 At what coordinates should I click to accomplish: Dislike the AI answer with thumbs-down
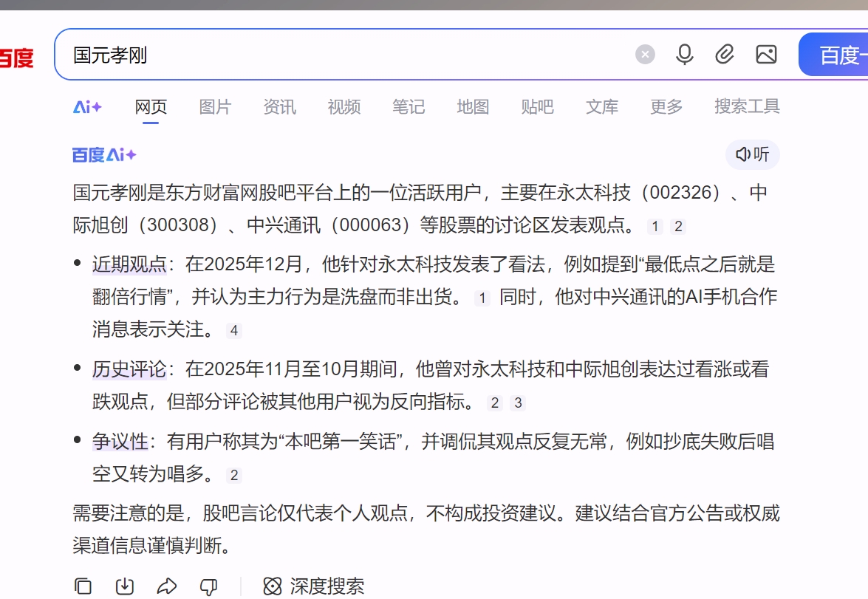[x=208, y=586]
